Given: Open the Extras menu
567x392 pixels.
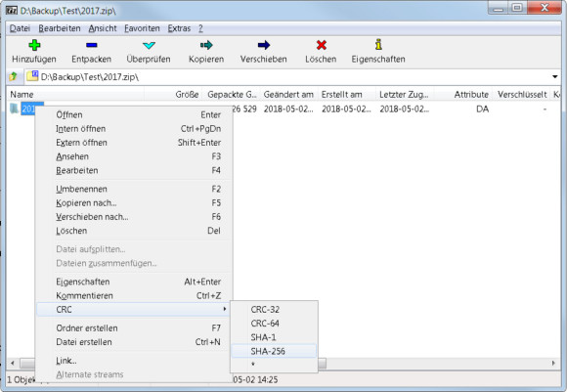Looking at the screenshot, I should coord(179,28).
